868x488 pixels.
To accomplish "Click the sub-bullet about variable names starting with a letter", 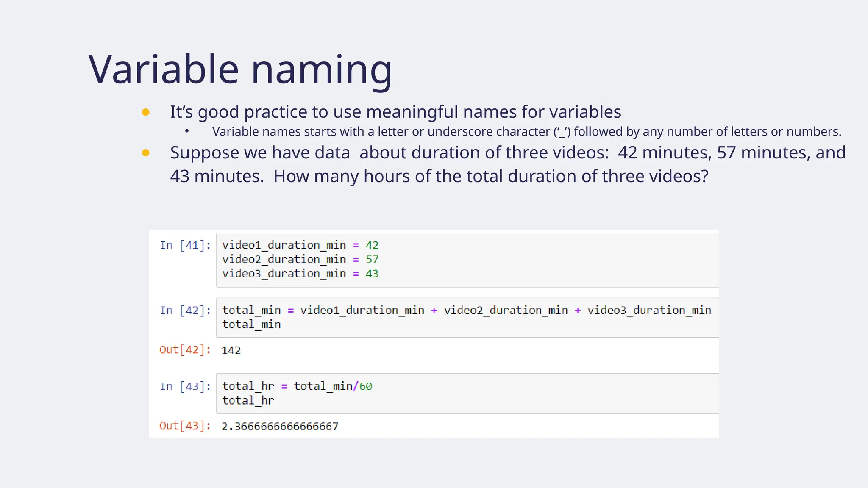I will coord(527,132).
